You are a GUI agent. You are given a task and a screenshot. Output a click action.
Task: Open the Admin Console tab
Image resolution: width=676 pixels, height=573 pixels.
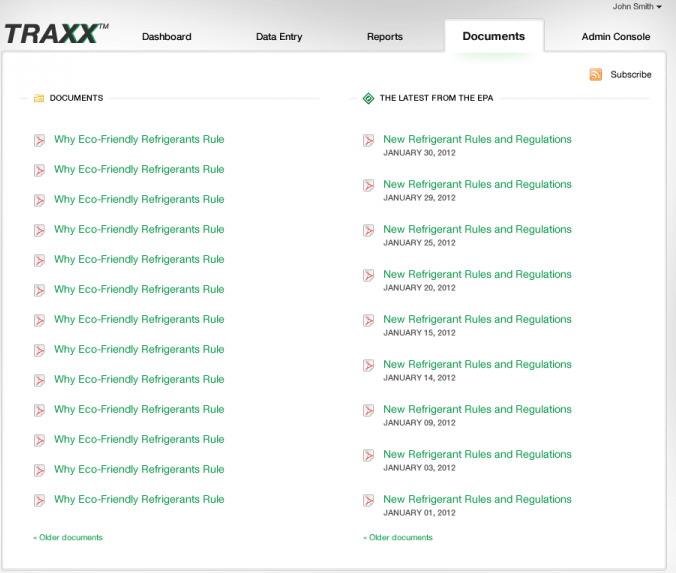pos(616,37)
